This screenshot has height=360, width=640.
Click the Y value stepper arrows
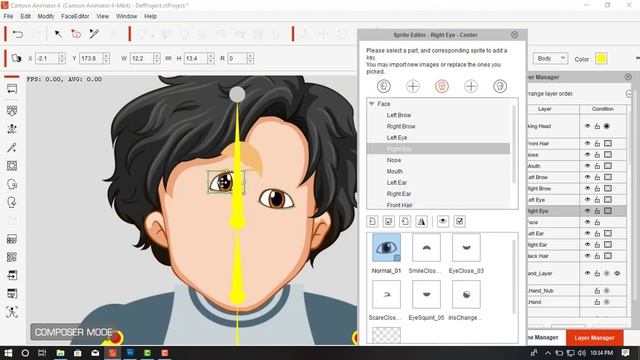(106, 58)
